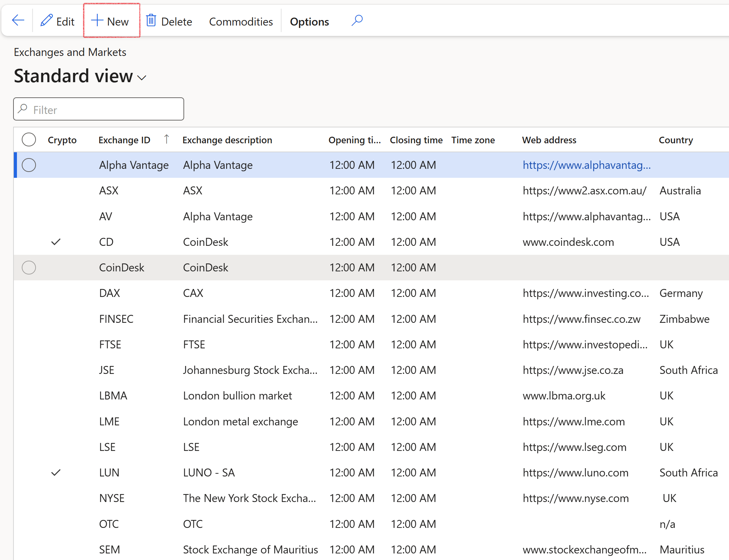The image size is (729, 560).
Task: Select the FINSEC exchange ID cell
Action: point(116,319)
